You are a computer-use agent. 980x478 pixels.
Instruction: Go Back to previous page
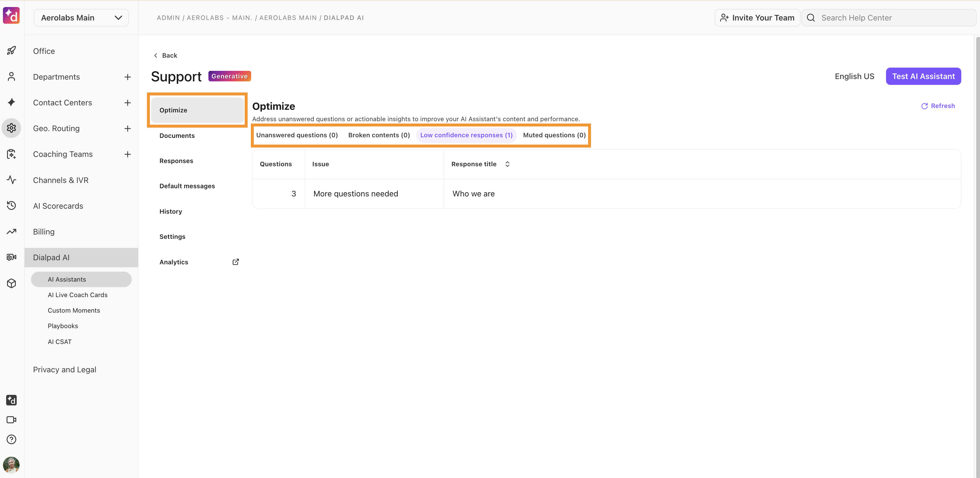[x=165, y=56]
